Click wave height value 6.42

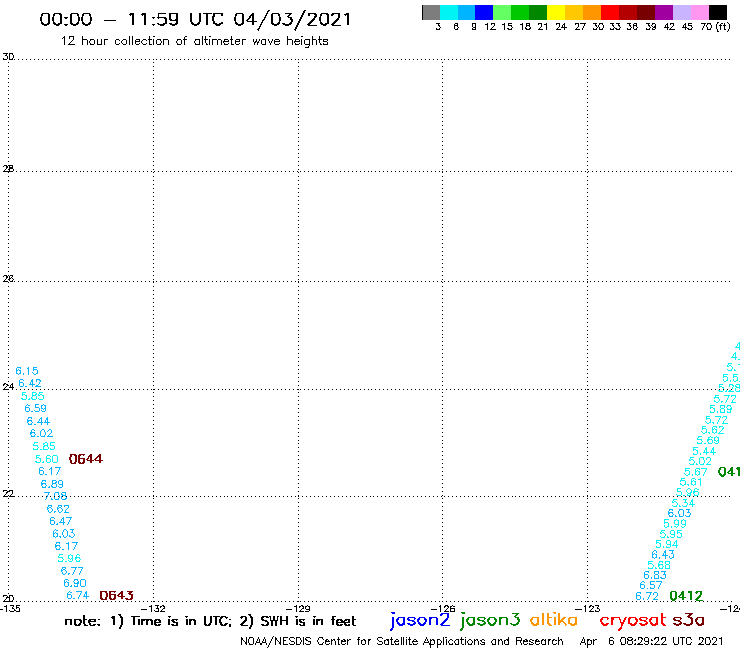coord(30,383)
